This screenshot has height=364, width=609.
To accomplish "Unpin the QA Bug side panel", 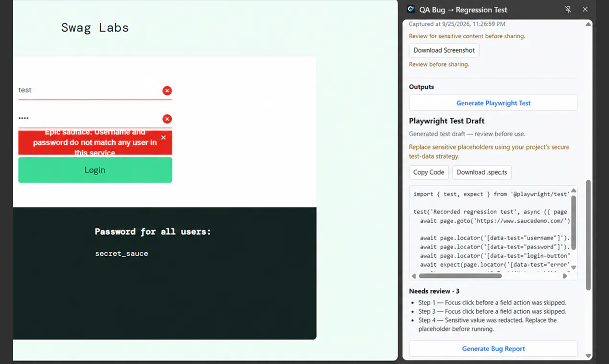I will click(x=568, y=10).
